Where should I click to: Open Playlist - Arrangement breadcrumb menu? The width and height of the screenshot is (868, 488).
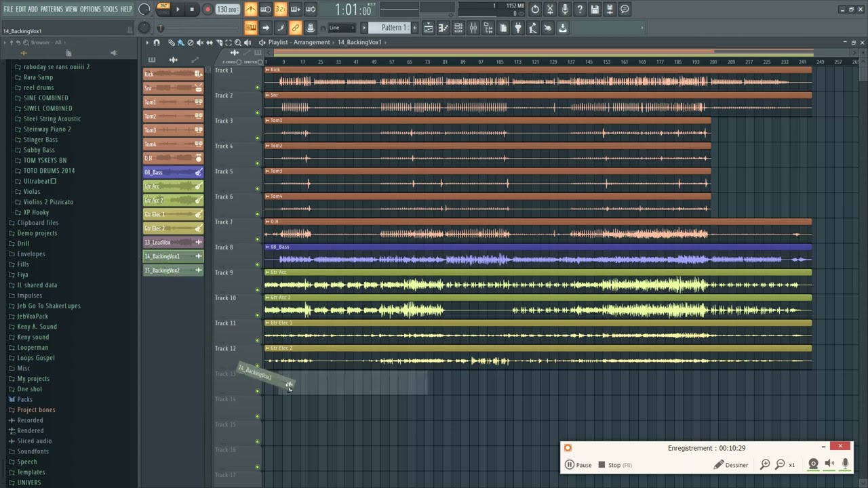[x=299, y=42]
